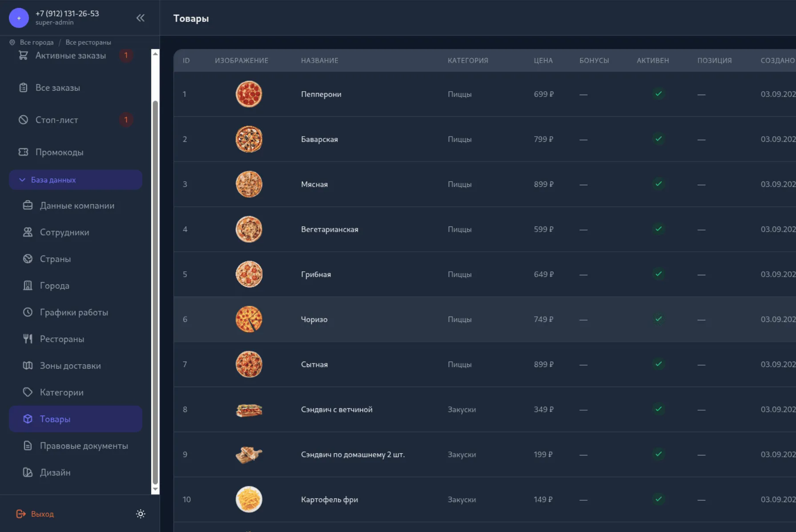Image resolution: width=796 pixels, height=532 pixels.
Task: Click the cart icon for Активные заказы
Action: coord(23,55)
